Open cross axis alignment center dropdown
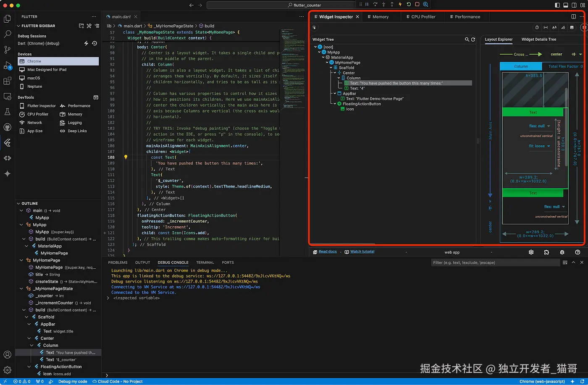Screen dimensions: 588x385 tap(565, 54)
